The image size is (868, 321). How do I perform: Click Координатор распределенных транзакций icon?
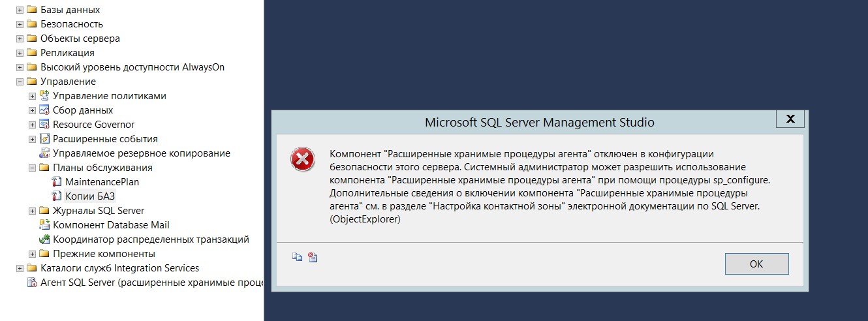pyautogui.click(x=44, y=239)
